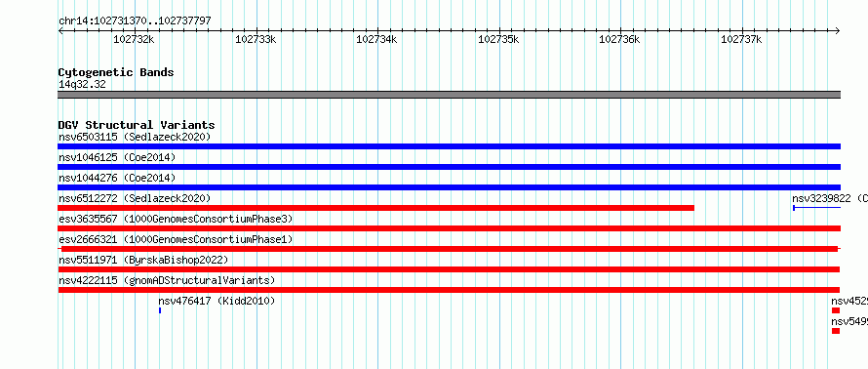868x369 pixels.
Task: Open the nsv5511971 (ByrskaBishop2022) label
Action: 143,260
